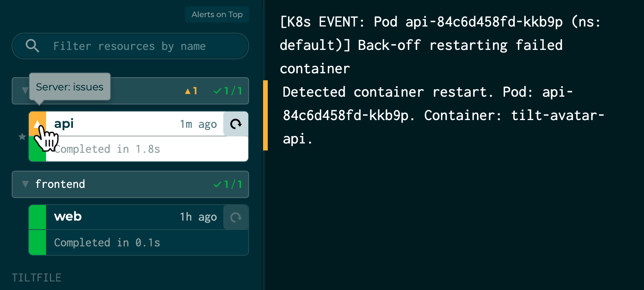
Task: Click web Completed in 0.1s status
Action: (107, 242)
